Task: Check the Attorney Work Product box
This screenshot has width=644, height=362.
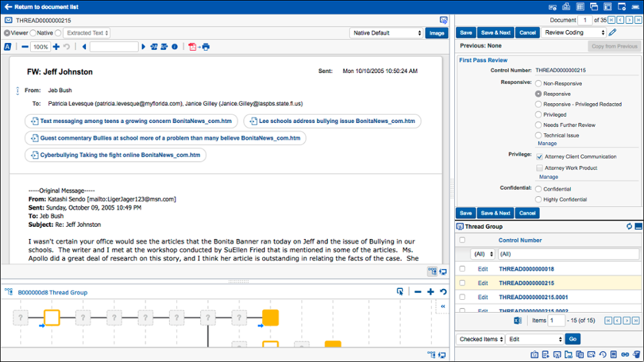Action: (539, 167)
